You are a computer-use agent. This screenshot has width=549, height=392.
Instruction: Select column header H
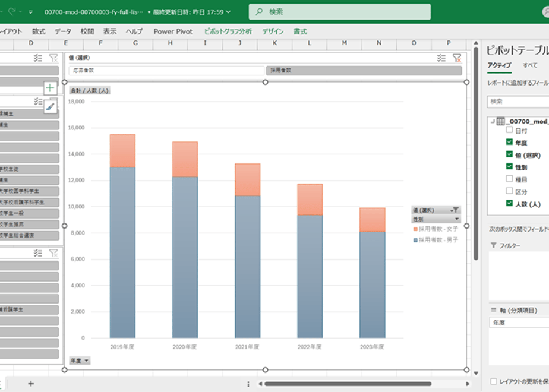click(170, 43)
